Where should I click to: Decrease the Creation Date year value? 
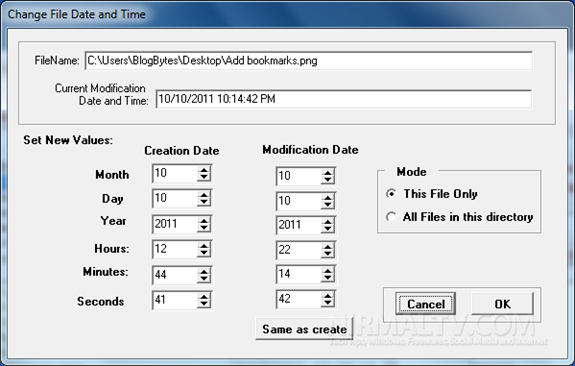tap(204, 228)
